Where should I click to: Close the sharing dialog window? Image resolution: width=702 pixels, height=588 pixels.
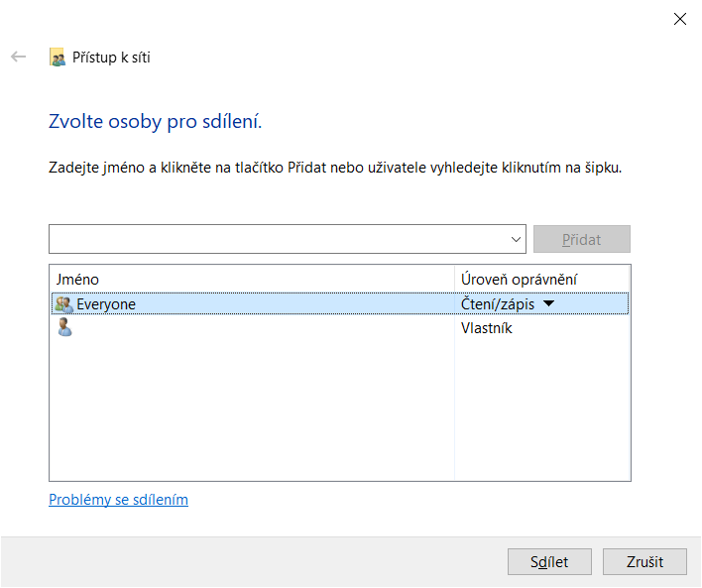point(680,19)
